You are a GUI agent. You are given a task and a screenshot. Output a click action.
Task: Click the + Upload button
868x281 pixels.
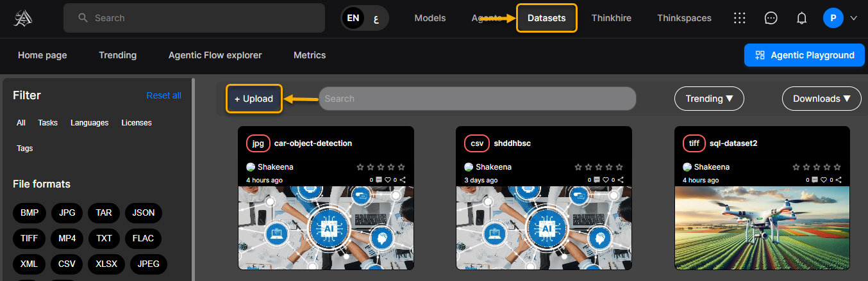tap(254, 99)
